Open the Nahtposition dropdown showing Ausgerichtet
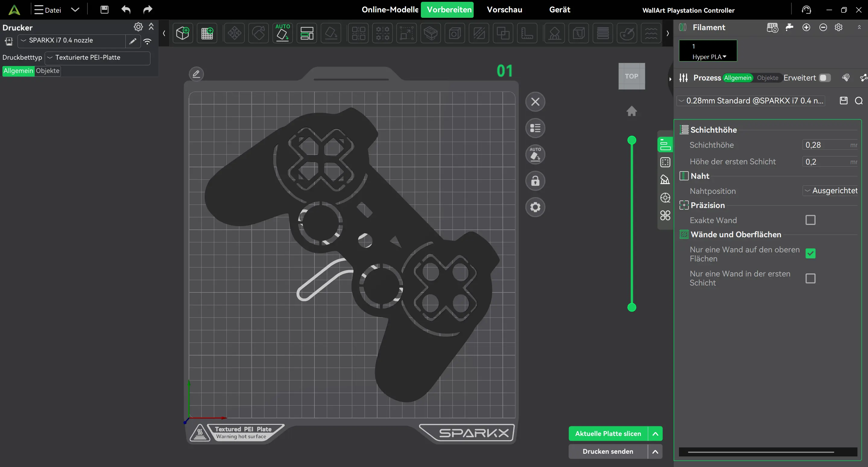This screenshot has height=467, width=868. click(x=830, y=191)
